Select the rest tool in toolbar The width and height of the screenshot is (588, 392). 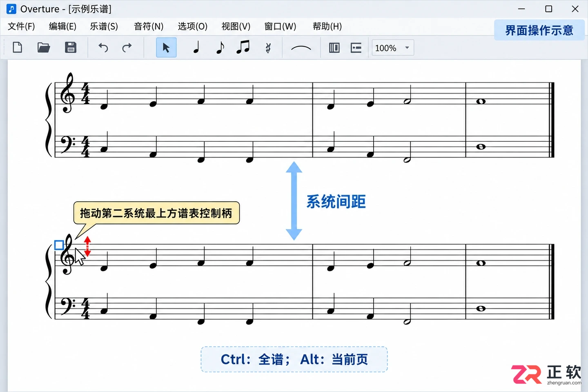(268, 48)
